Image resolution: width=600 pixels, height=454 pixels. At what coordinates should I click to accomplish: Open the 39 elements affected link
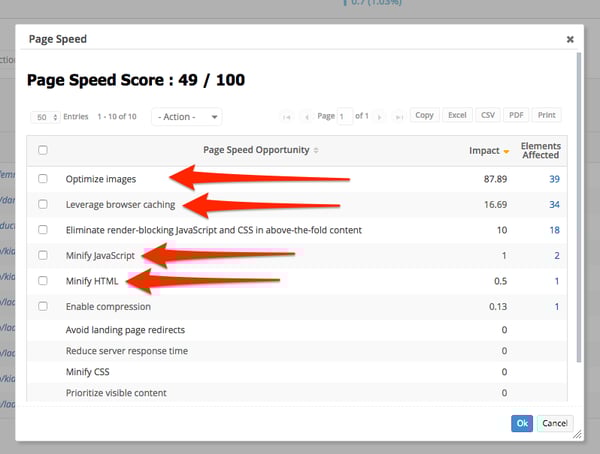click(554, 179)
